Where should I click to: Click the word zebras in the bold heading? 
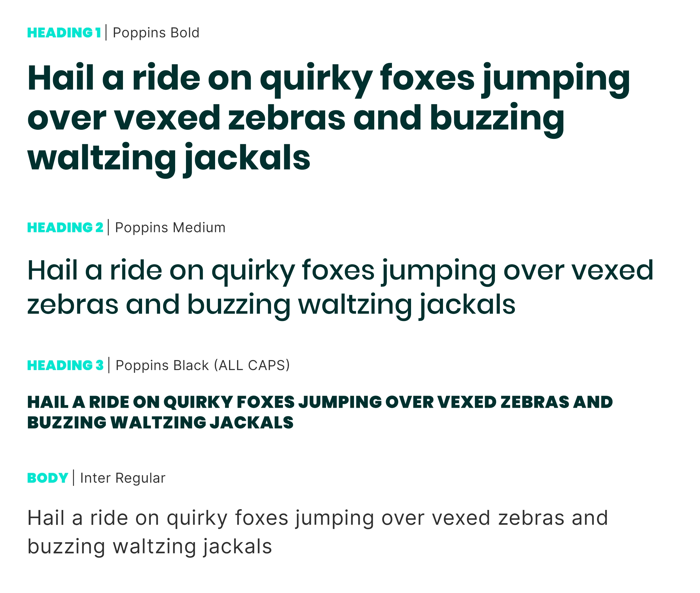pyautogui.click(x=287, y=118)
